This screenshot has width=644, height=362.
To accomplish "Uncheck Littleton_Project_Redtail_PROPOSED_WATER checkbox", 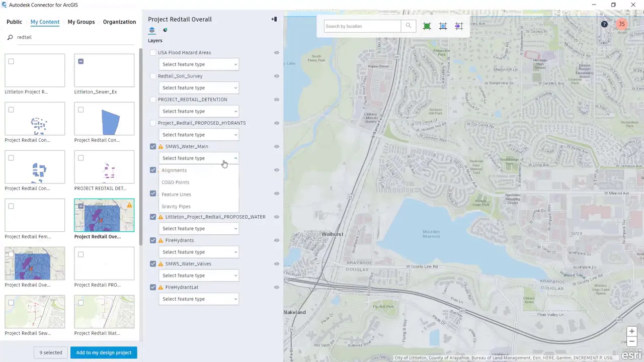I will pos(153,217).
